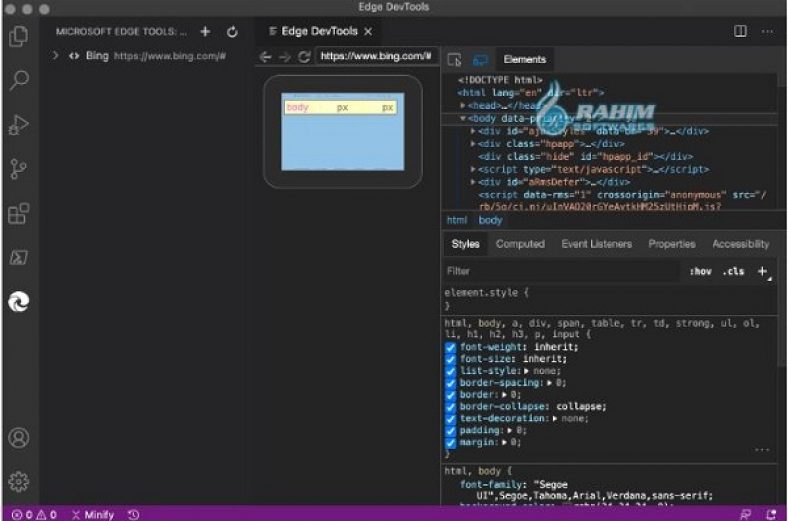Screen dimensions: 788x521
Task: Expand the div id aRmsDefer node
Action: pyautogui.click(x=472, y=182)
